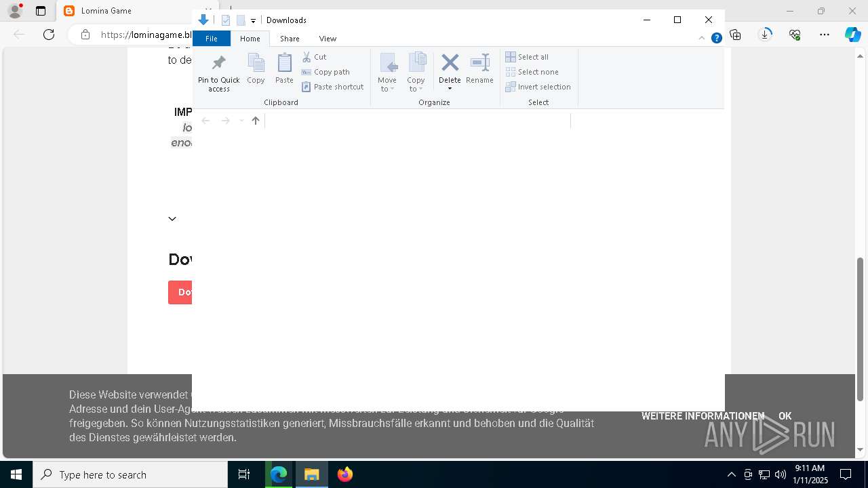The image size is (868, 488).
Task: Click the Edge back button
Action: click(x=19, y=35)
